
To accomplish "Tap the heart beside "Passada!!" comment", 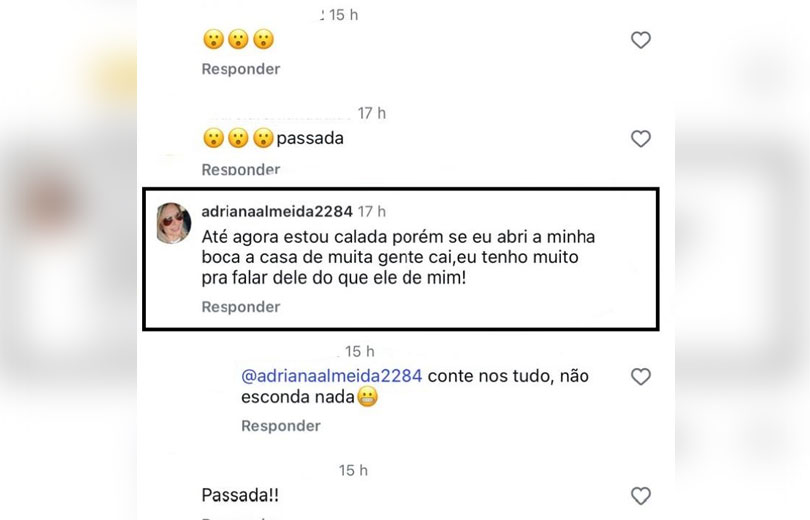I will pyautogui.click(x=641, y=496).
